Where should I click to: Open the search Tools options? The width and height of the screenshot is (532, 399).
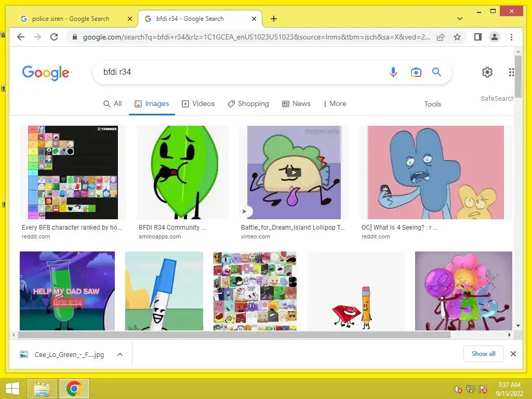432,104
